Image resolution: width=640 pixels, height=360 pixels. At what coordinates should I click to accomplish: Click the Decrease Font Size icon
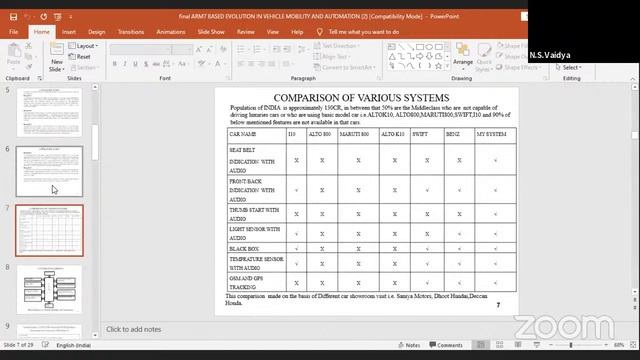pos(209,49)
